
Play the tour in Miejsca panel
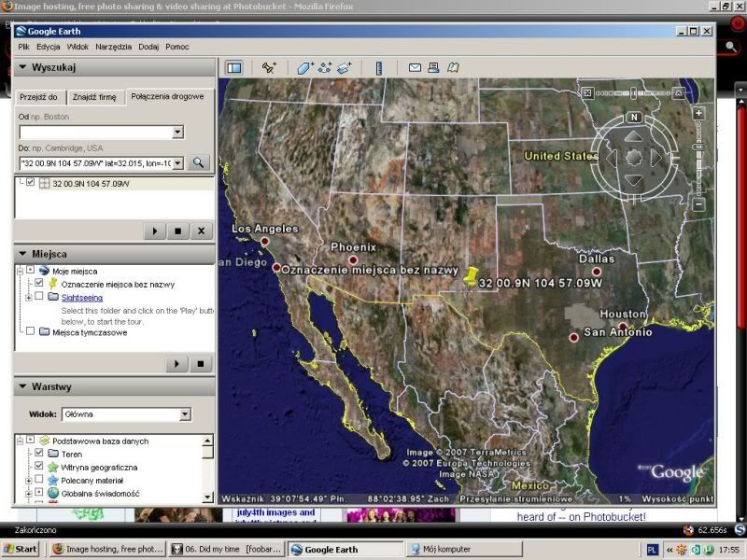pyautogui.click(x=176, y=364)
